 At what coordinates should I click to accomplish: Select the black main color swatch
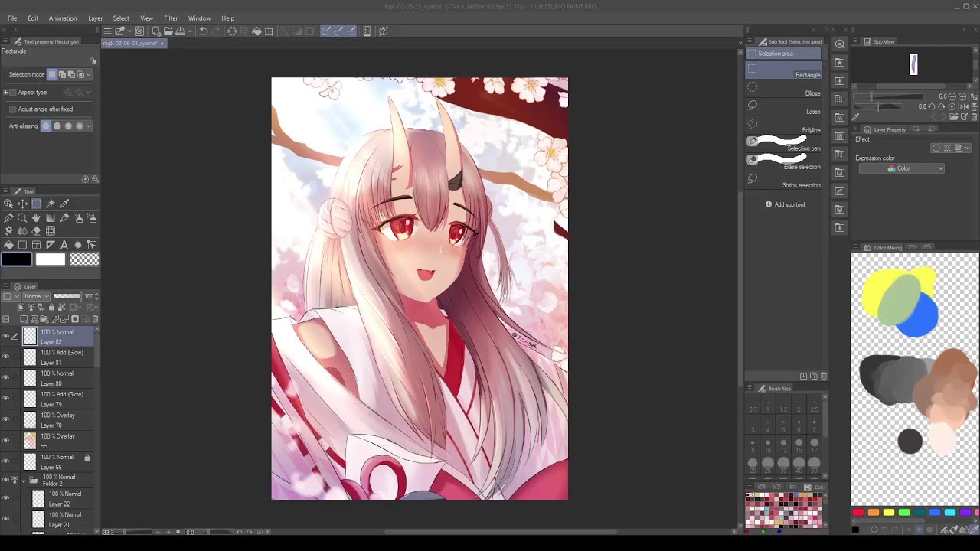[x=16, y=259]
